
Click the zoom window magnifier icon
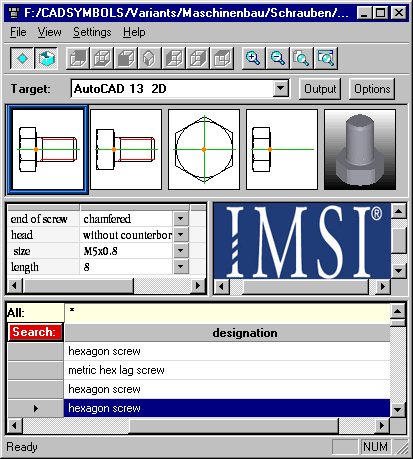tap(326, 59)
